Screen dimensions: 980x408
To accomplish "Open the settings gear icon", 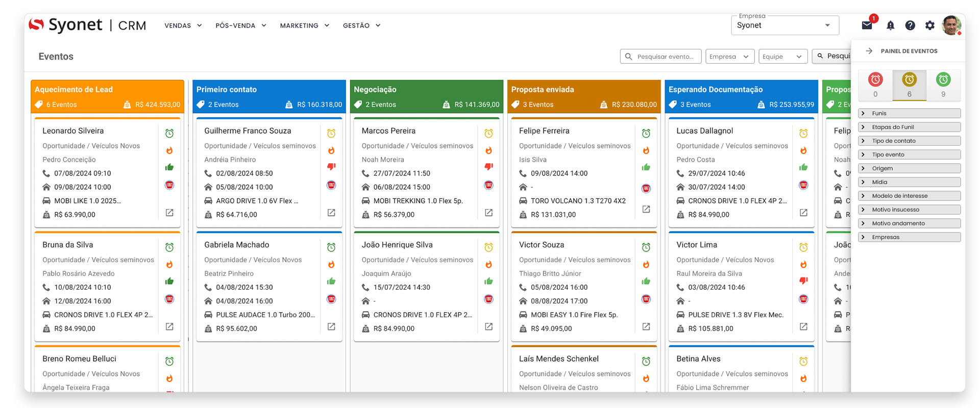I will click(930, 25).
